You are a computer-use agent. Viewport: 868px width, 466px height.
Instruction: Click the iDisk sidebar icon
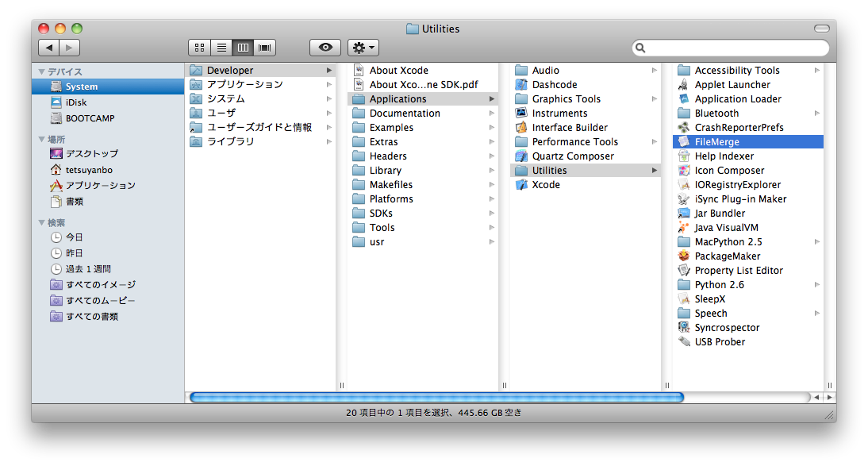56,102
